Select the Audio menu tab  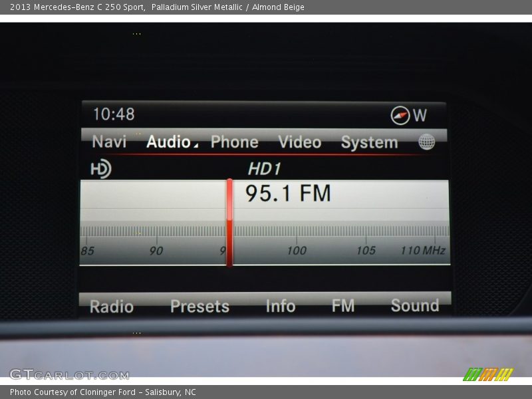168,142
